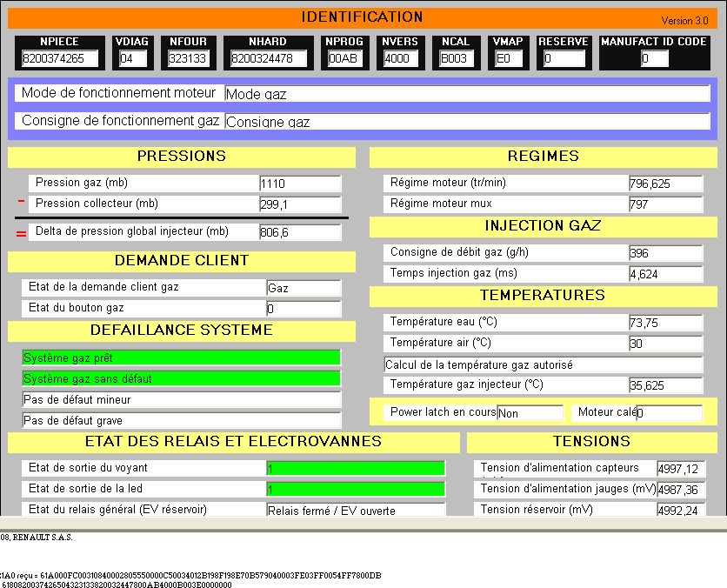Image resolution: width=727 pixels, height=588 pixels.
Task: Select the Etat du relais général status field
Action: pos(356,511)
